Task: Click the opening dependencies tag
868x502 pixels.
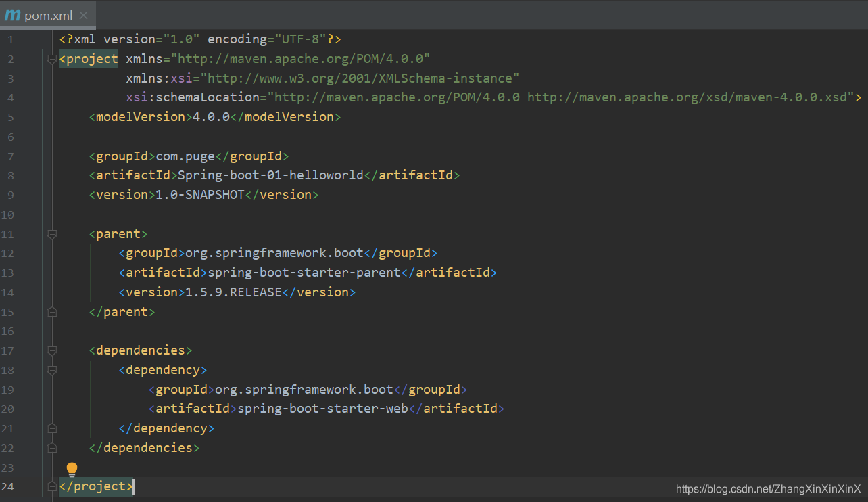Action: (141, 350)
